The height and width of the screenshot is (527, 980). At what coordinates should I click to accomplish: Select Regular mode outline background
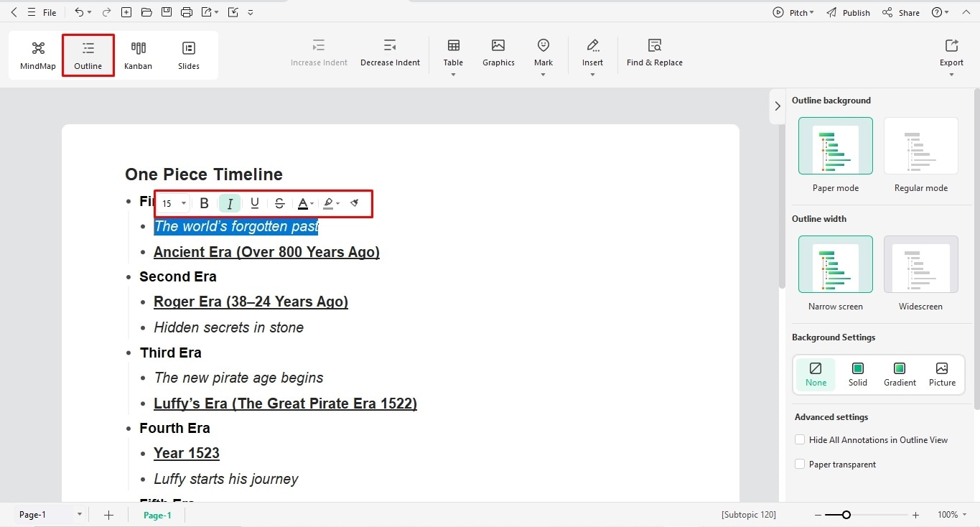[x=921, y=146]
